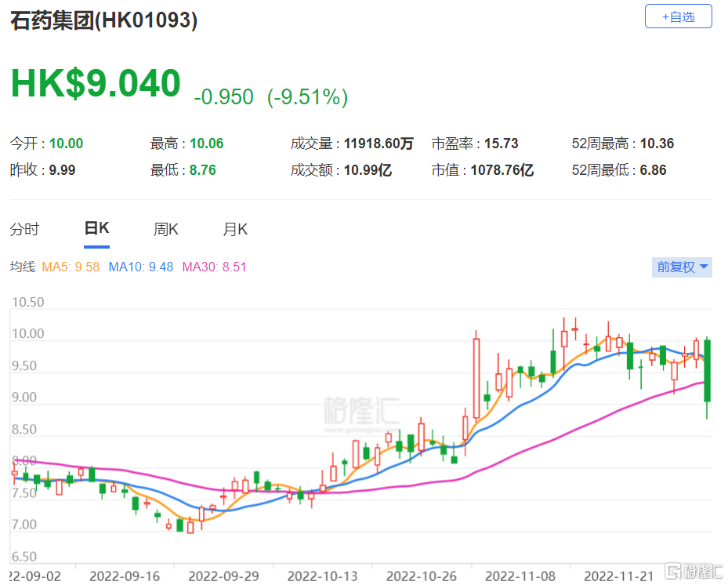
Task: Click the 成交额 value 10.99亿
Action: pyautogui.click(x=368, y=170)
